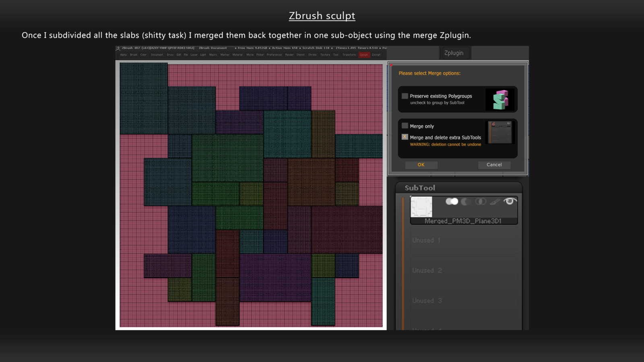Open the highlighted Zplugin menu
Screen dimensions: 644x362
pyautogui.click(x=364, y=55)
